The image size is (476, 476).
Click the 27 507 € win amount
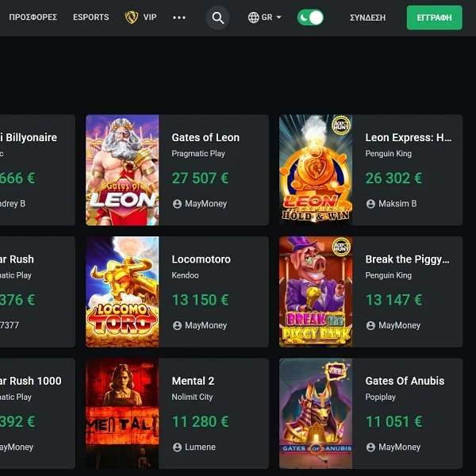tap(200, 178)
